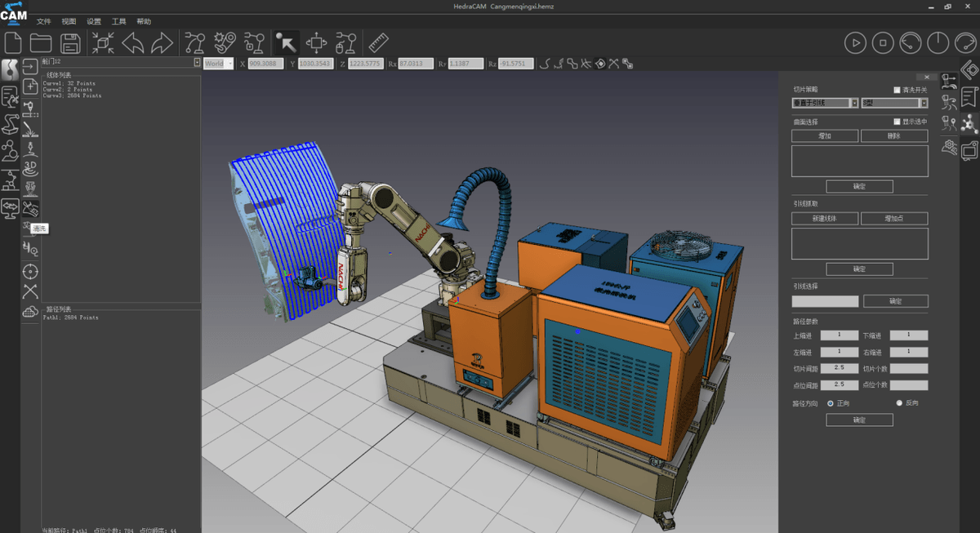
Task: Toggle the 显示选中 checkbox
Action: point(897,122)
